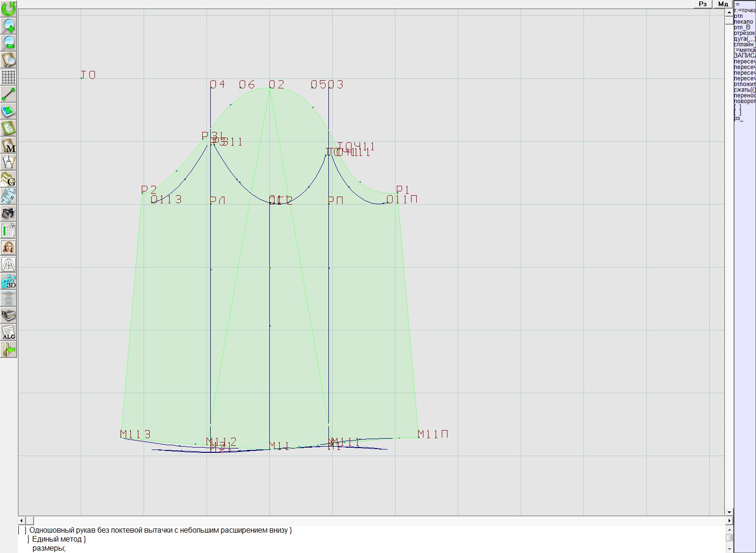The height and width of the screenshot is (553, 756).
Task: Click the compass divider tool icon
Action: [9, 163]
